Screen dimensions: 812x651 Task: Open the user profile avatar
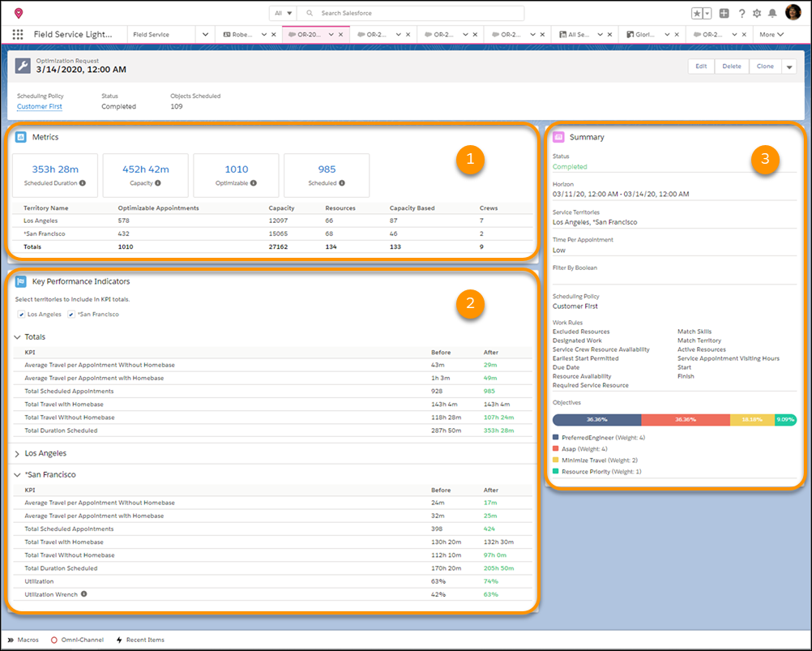[x=793, y=12]
